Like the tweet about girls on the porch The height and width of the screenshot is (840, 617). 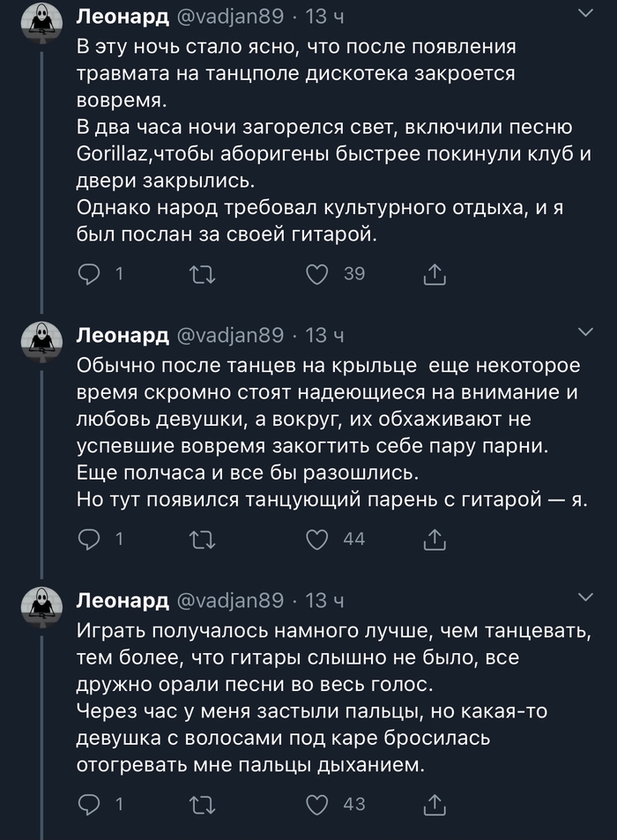316,539
